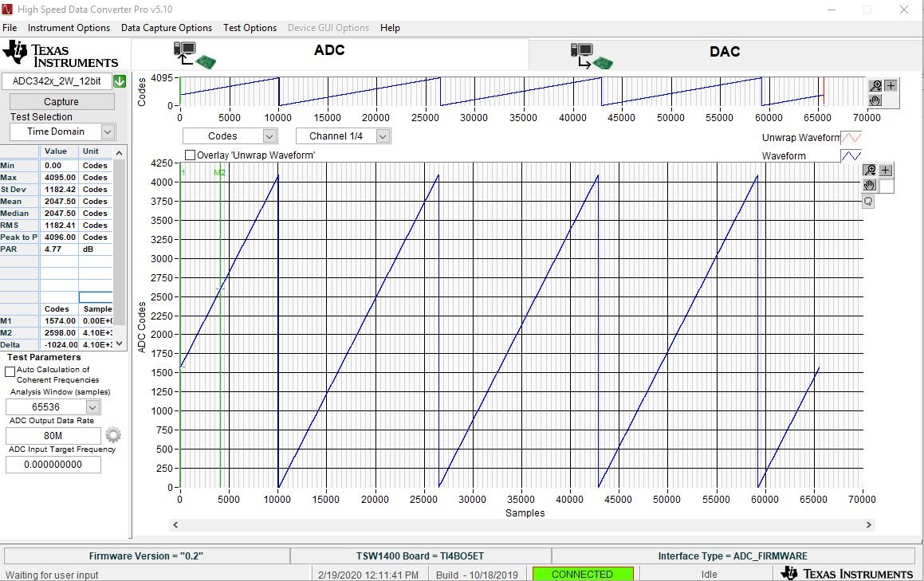Screen dimensions: 924x581
Task: Open the Help menu
Action: point(390,28)
